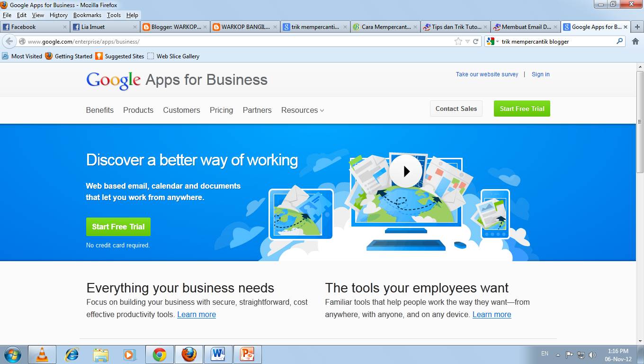
Task: Click the taskbar clock showing 1:16 PM
Action: (618, 355)
